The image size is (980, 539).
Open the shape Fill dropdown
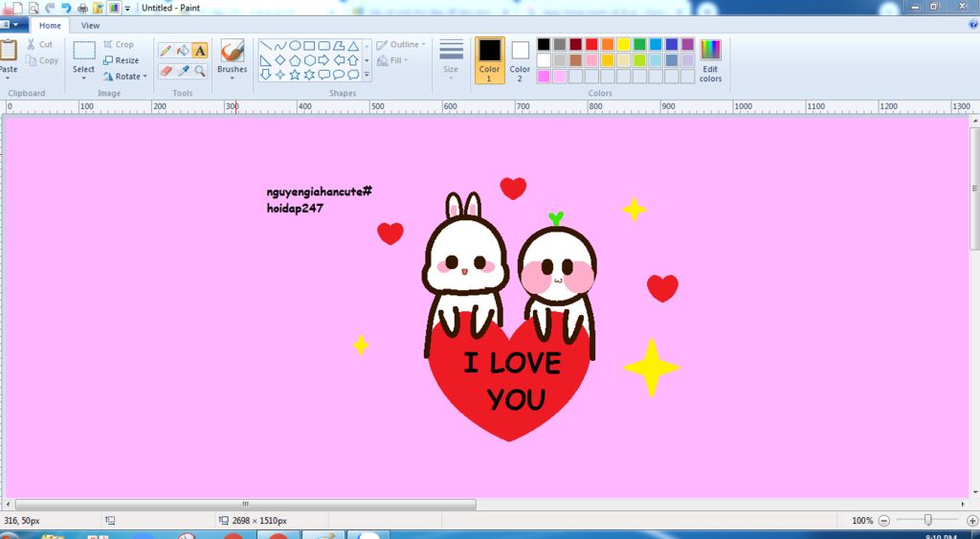point(392,60)
